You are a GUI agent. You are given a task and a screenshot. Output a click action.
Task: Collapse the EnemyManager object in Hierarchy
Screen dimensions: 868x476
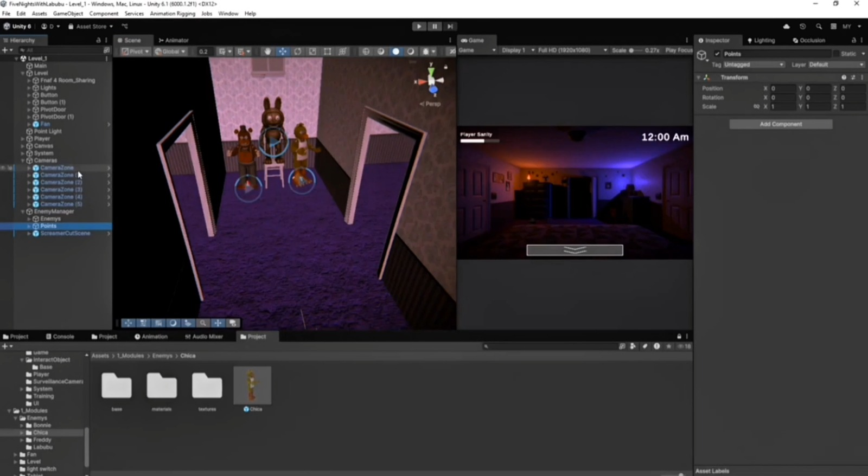point(23,211)
